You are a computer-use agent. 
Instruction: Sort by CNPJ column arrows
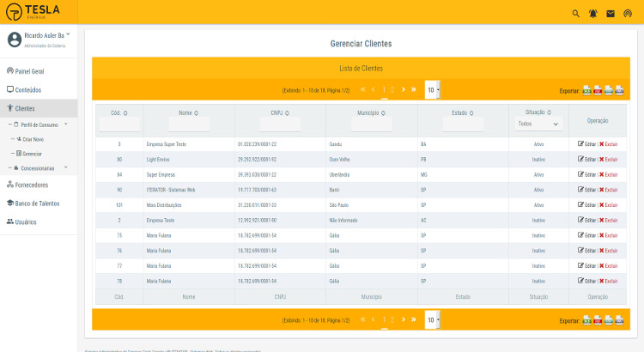[287, 113]
